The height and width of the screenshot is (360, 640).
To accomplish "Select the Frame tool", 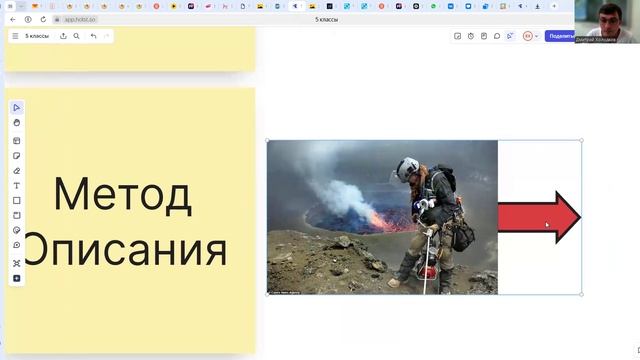I will click(16, 215).
